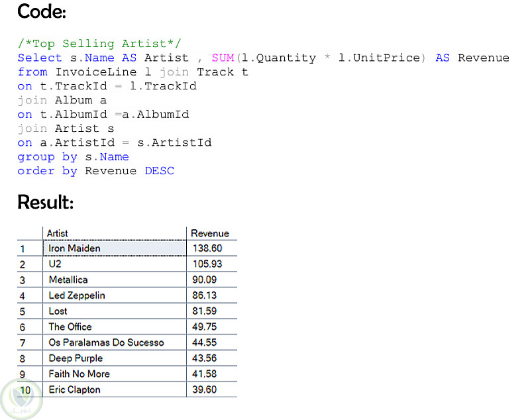Viewport: 530px width, 420px height.
Task: Select the Metallica artist cell
Action: (x=115, y=280)
